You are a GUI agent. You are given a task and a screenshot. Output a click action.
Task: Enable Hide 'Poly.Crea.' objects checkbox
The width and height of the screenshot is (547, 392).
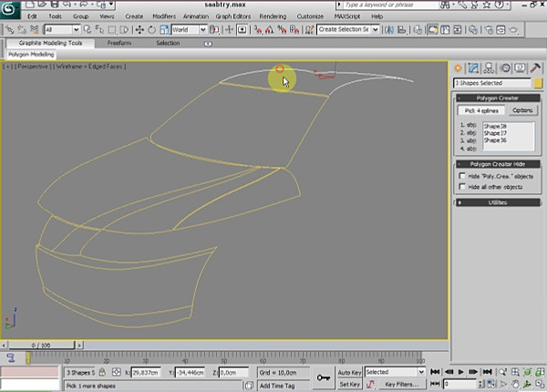(462, 176)
